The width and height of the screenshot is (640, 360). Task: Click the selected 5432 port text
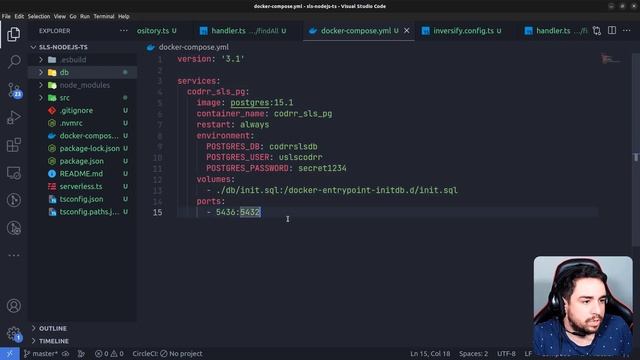click(x=250, y=212)
